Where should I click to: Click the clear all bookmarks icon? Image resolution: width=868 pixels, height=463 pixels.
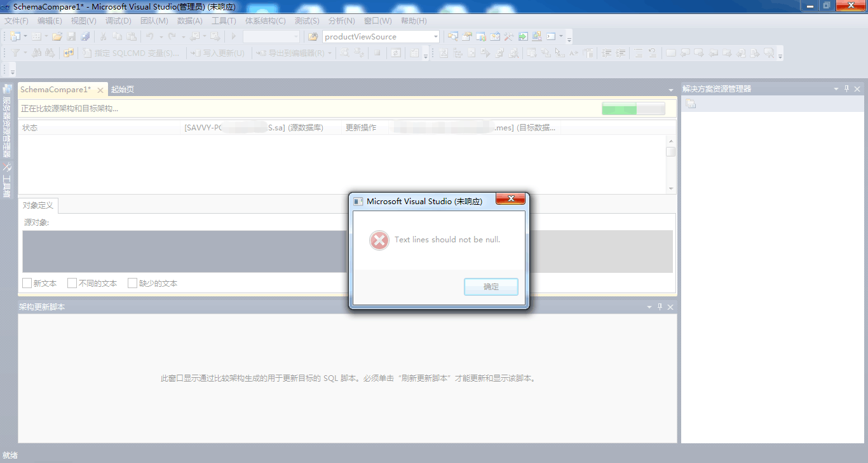tap(769, 53)
